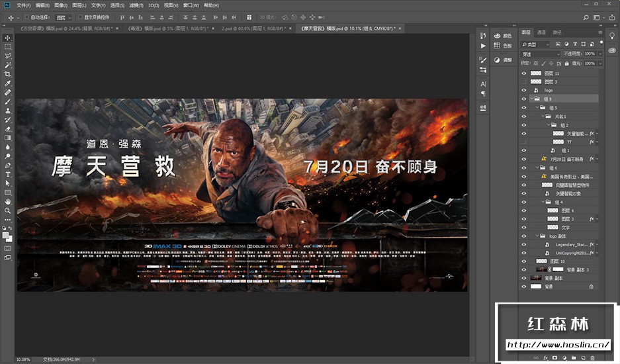
Task: Toggle the 显示变换控件 checkbox
Action: [x=80, y=17]
